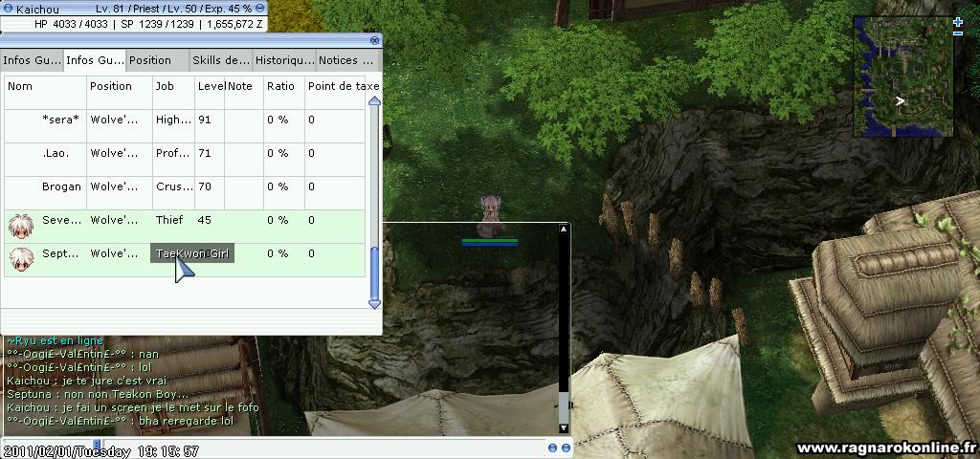Click the "~Ryu est en ligne" chat line
The height and width of the screenshot is (459, 980).
55,341
